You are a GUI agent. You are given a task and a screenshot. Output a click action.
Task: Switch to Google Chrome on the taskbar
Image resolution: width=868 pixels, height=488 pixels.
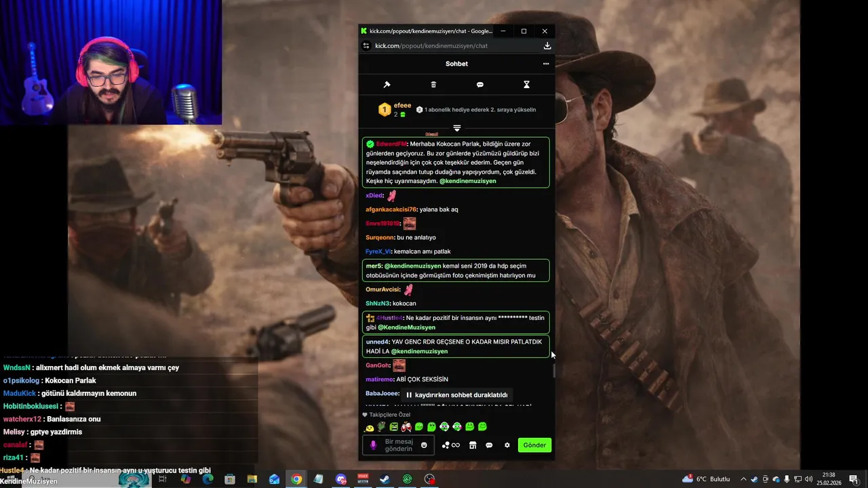[296, 479]
